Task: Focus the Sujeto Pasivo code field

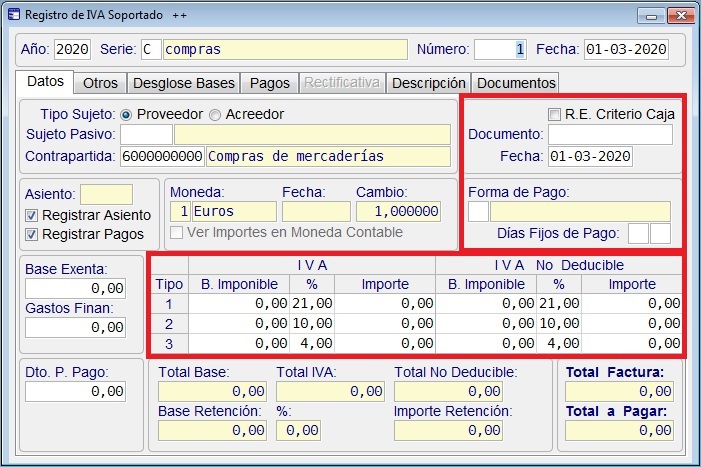Action: [146, 135]
